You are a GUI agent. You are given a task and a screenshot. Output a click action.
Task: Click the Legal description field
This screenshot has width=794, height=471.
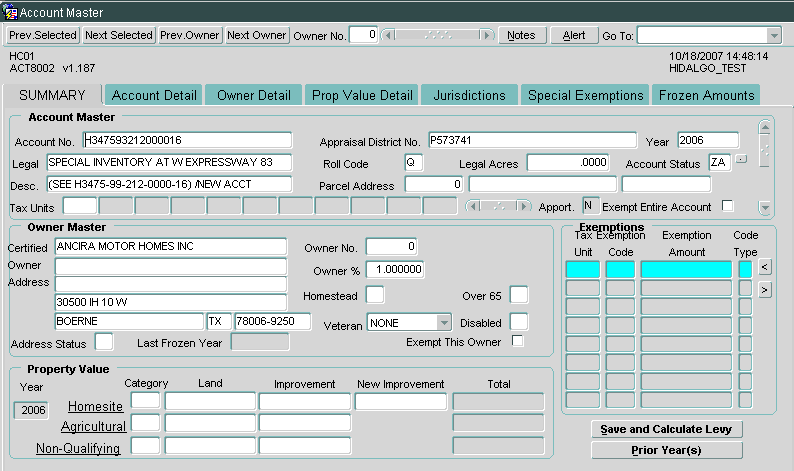coord(169,163)
